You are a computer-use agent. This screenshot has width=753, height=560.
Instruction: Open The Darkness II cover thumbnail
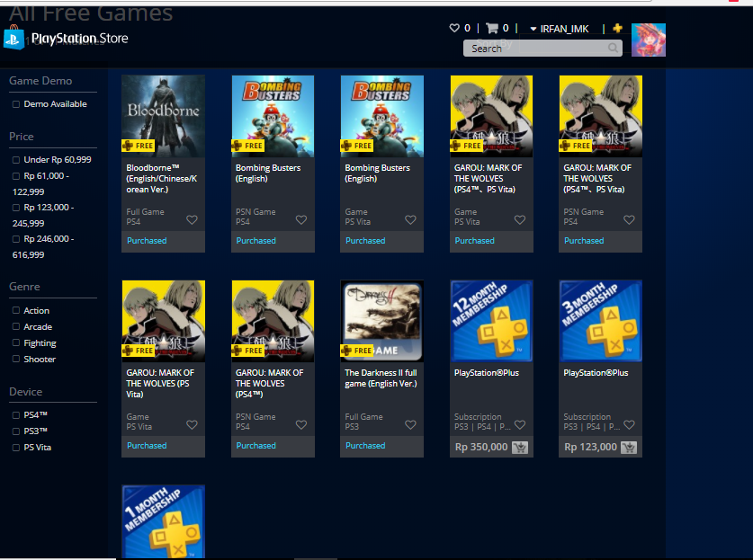[381, 321]
